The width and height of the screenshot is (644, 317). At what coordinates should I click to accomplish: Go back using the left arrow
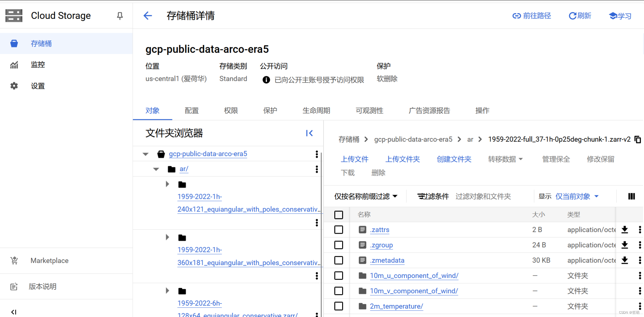pos(148,16)
